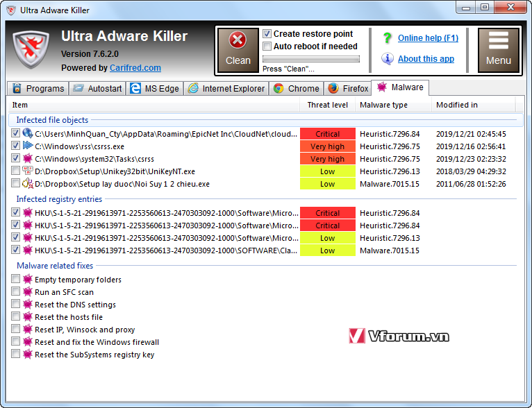Click the UniKeyNT.exe file icon

(x=28, y=171)
